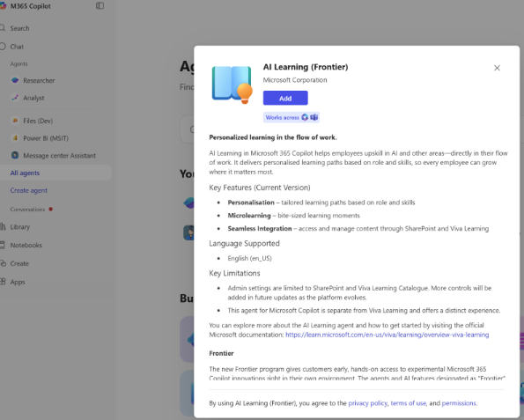Close the AI Learning dialog
The width and height of the screenshot is (524, 420).
pos(497,68)
